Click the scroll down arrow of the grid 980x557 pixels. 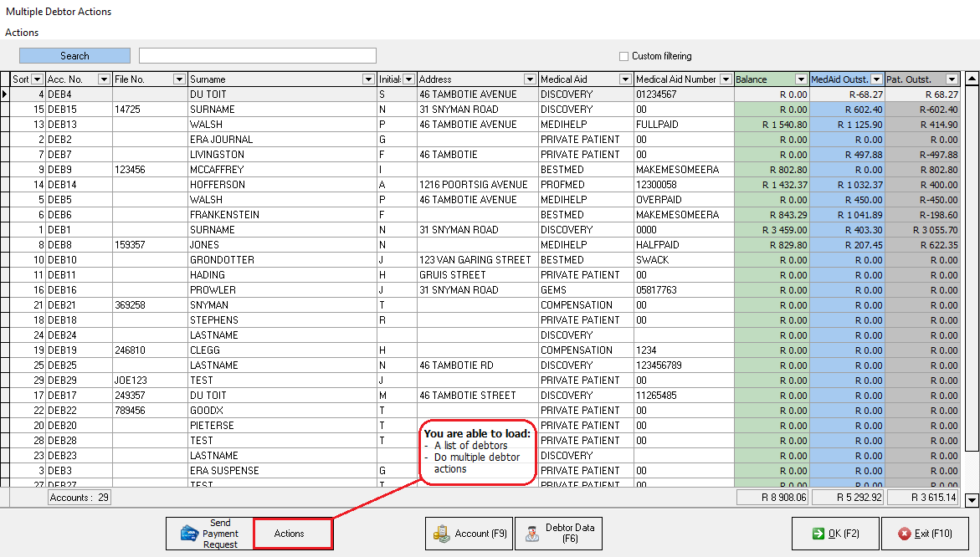pyautogui.click(x=972, y=500)
